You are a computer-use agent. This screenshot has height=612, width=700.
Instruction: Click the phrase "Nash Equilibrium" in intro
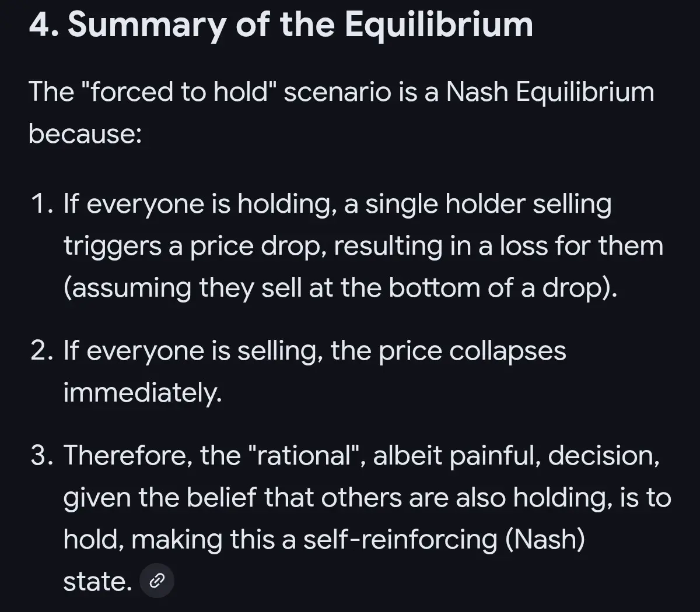[x=550, y=92]
